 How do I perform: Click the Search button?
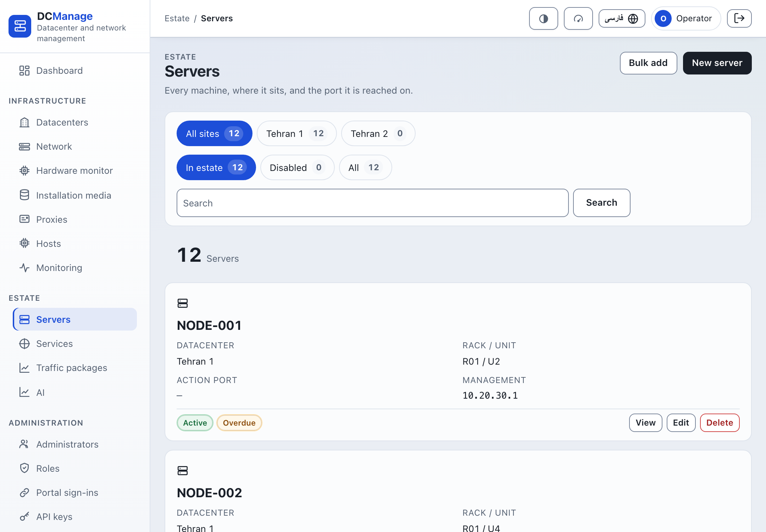pyautogui.click(x=601, y=203)
